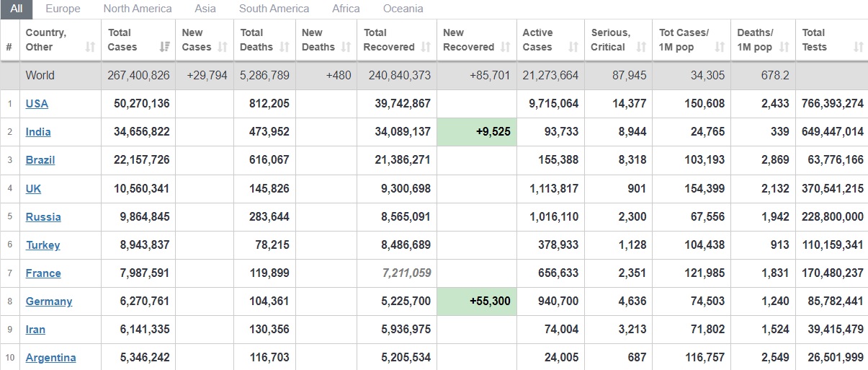Click Brazil deaths per million 2,869
The image size is (868, 370).
775,159
